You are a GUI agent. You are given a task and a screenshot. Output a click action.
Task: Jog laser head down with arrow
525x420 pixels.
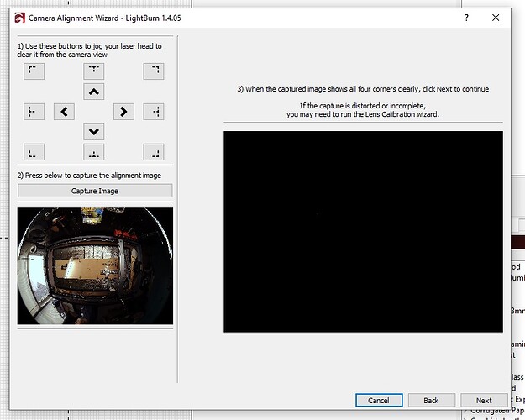[94, 132]
